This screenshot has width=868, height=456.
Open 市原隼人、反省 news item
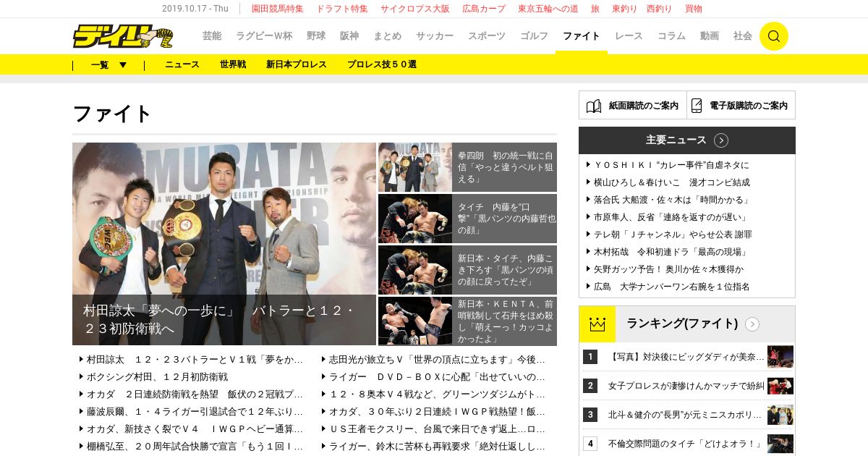coord(672,217)
